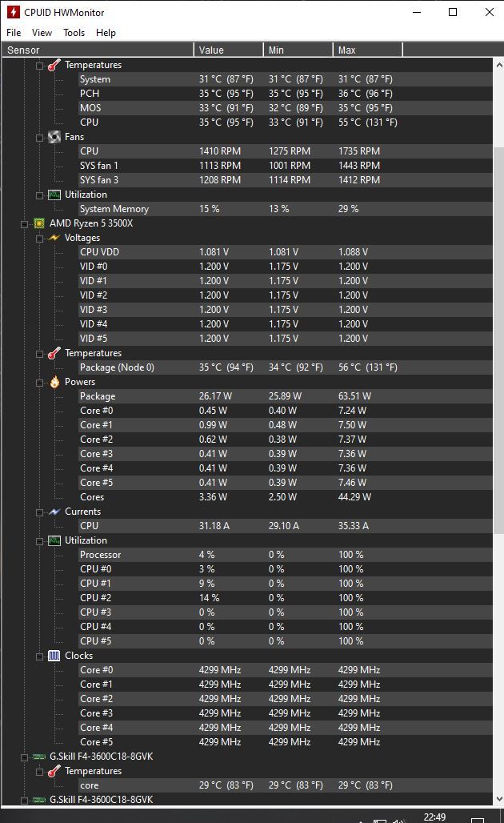Click the Utilization graph icon above Processor row
This screenshot has height=823, width=504.
click(x=54, y=540)
